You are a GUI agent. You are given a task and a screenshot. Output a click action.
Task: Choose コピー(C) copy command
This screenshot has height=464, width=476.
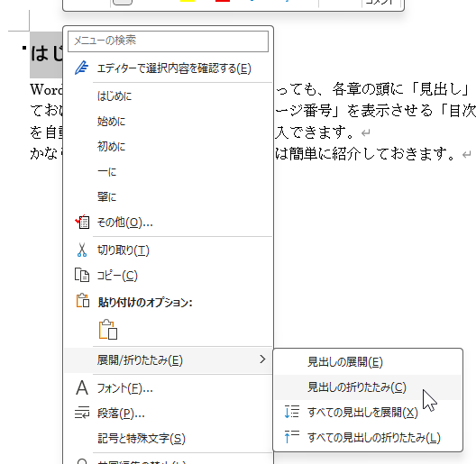coord(168,276)
